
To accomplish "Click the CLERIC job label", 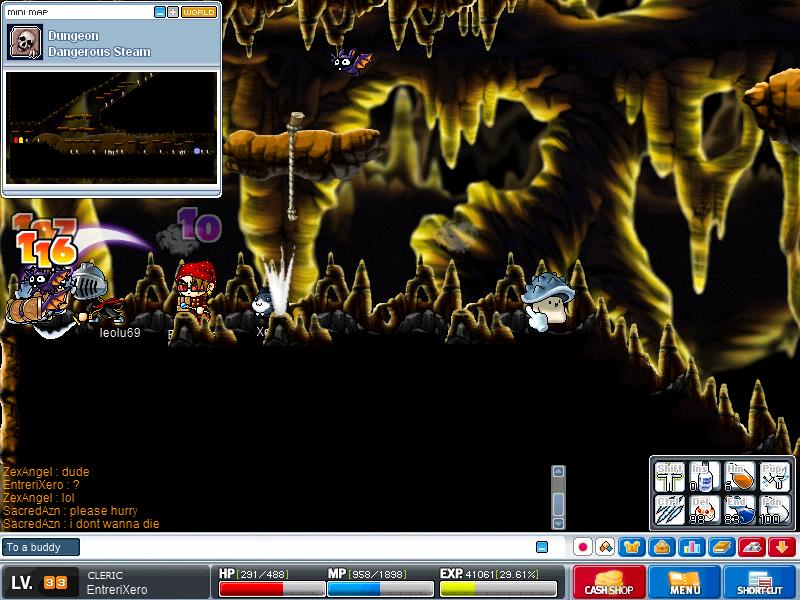I will (x=105, y=575).
